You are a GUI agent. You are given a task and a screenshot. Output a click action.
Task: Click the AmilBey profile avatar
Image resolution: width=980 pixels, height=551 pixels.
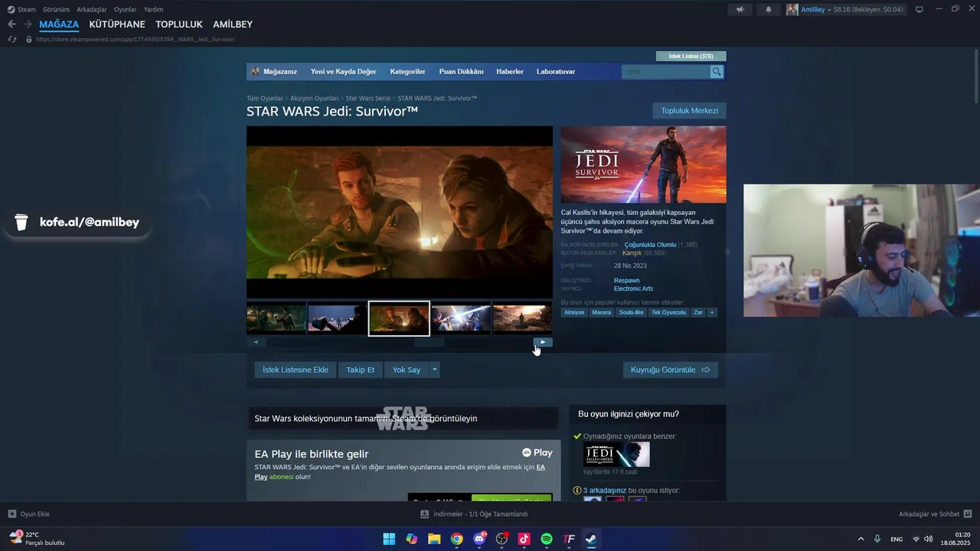[x=792, y=9]
